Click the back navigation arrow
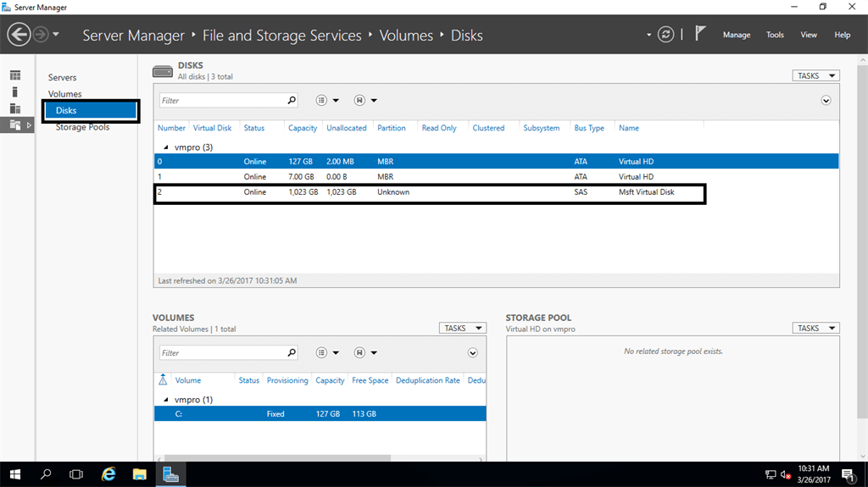 (x=19, y=35)
